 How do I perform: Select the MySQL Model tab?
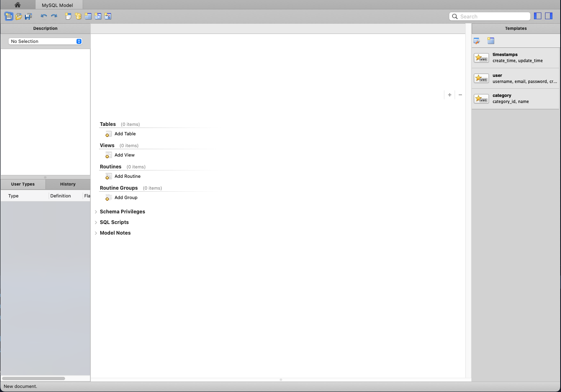(57, 5)
